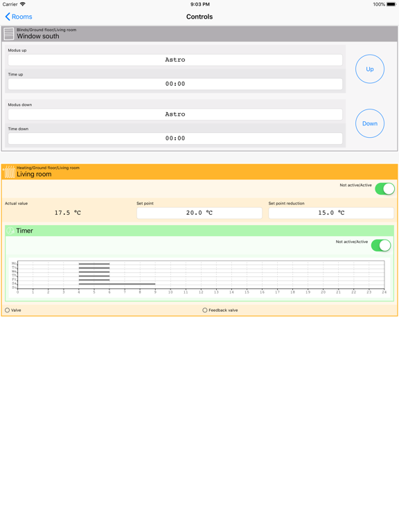Edit the Set point reduction 15.0 °C field
The width and height of the screenshot is (399, 532).
pos(331,213)
